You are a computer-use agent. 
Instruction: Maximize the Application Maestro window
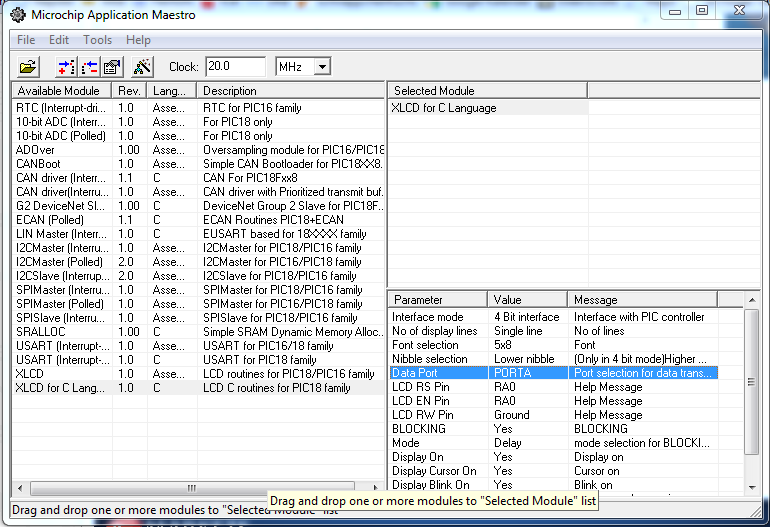702,10
